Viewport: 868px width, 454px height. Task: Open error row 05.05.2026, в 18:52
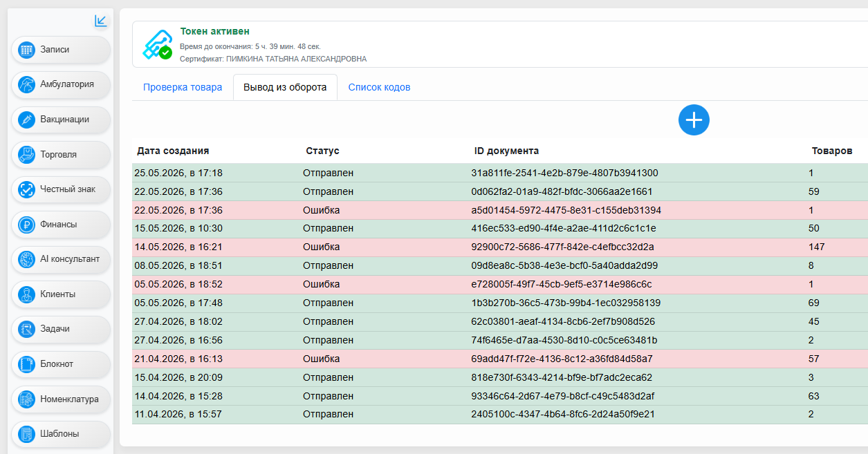[500, 284]
